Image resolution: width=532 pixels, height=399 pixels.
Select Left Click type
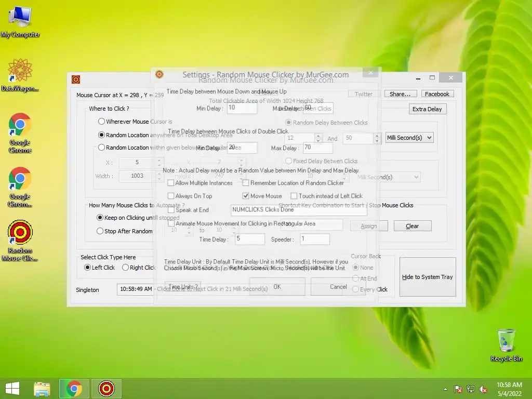87,268
